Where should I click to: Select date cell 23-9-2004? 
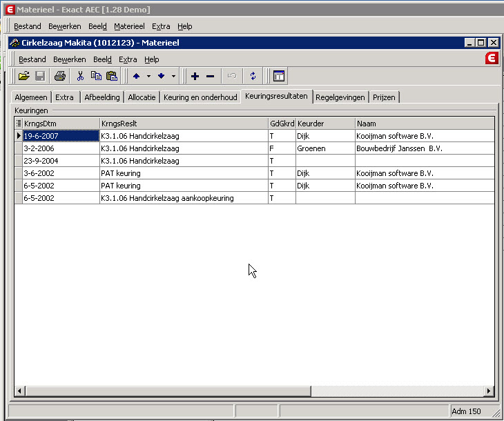[61, 161]
